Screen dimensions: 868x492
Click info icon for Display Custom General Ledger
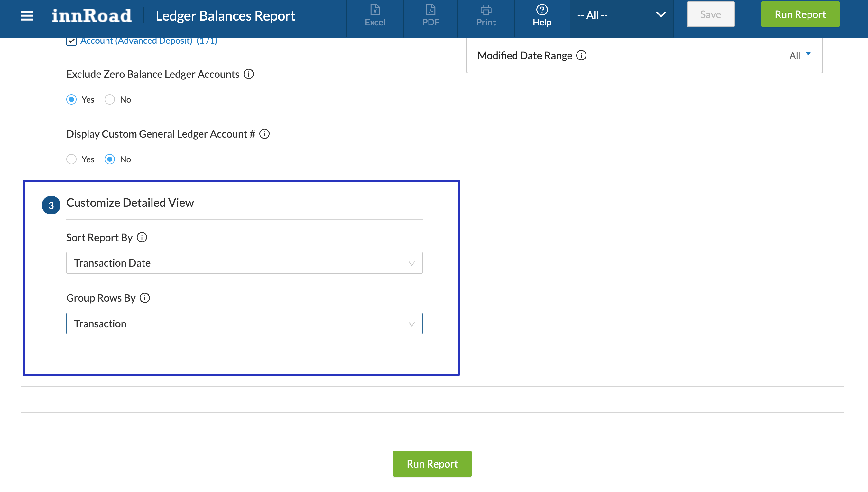click(x=264, y=134)
